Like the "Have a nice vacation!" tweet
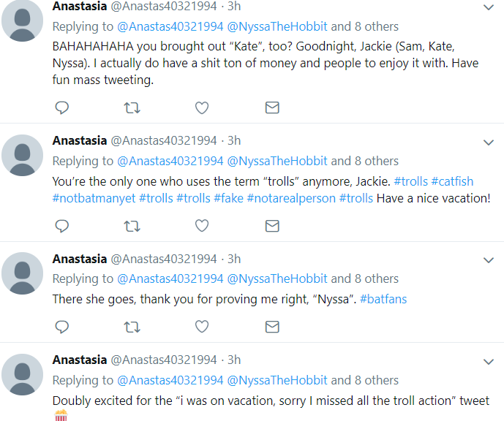This screenshot has height=421, width=504. click(x=202, y=226)
